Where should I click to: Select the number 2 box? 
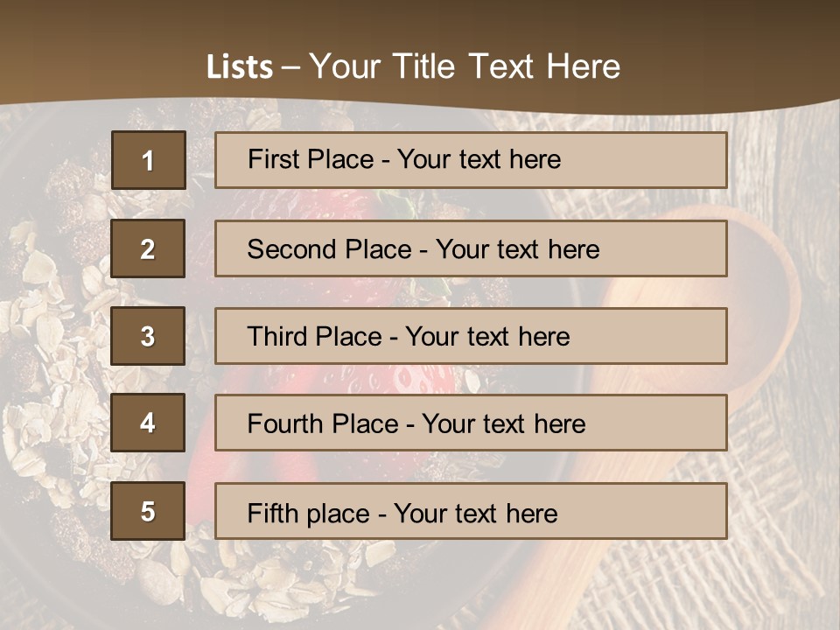[x=148, y=248]
